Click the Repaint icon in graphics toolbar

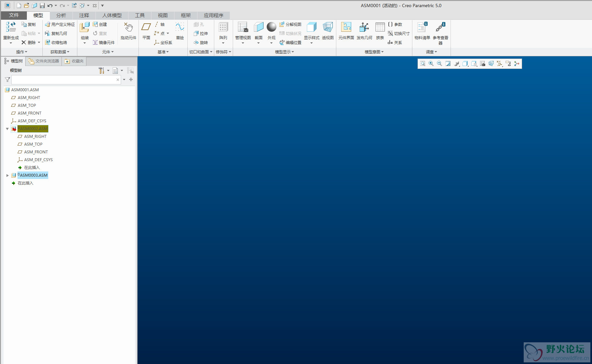(448, 64)
